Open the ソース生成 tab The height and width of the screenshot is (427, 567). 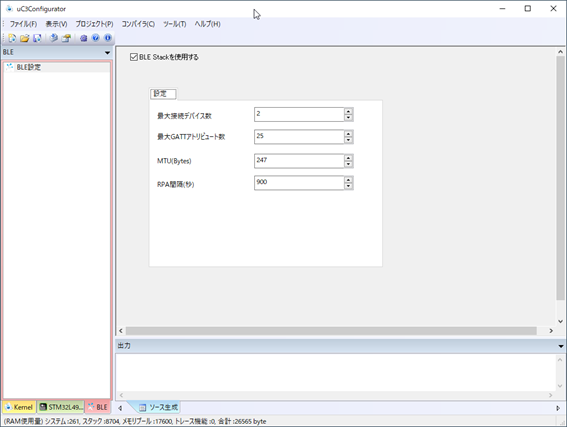158,407
